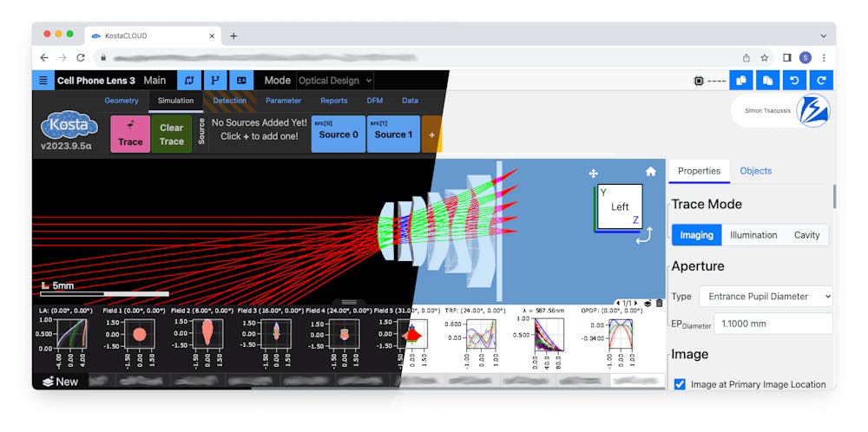Viewport: 868px width, 432px height.
Task: Open the browser side panel icon
Action: tap(787, 57)
